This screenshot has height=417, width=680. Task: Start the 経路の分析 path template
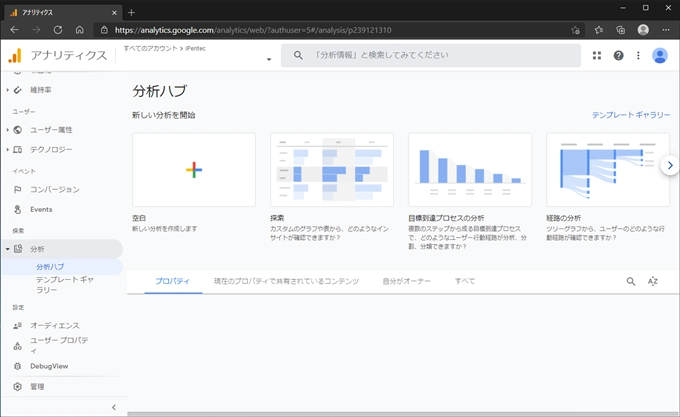(608, 169)
